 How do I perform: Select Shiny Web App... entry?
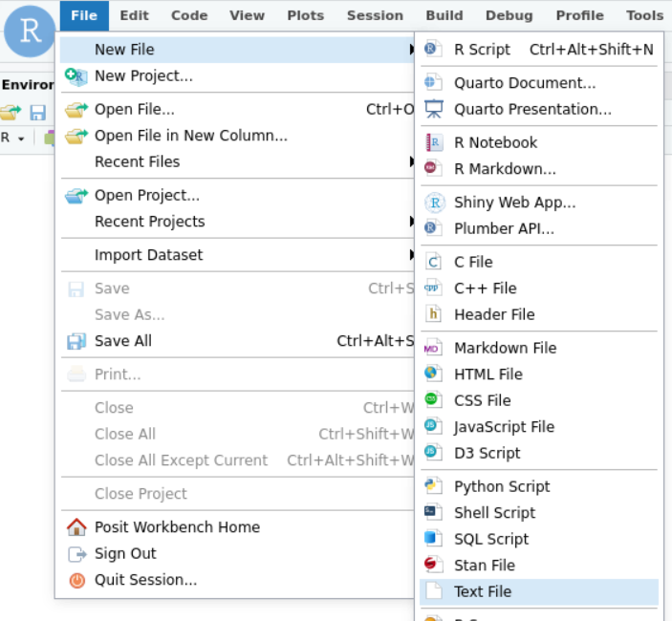tap(539, 203)
